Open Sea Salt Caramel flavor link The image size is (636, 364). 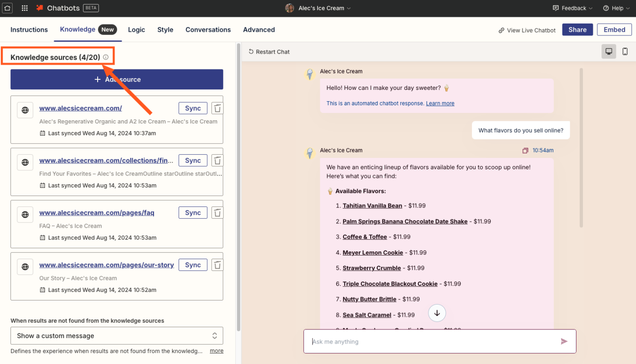coord(367,315)
